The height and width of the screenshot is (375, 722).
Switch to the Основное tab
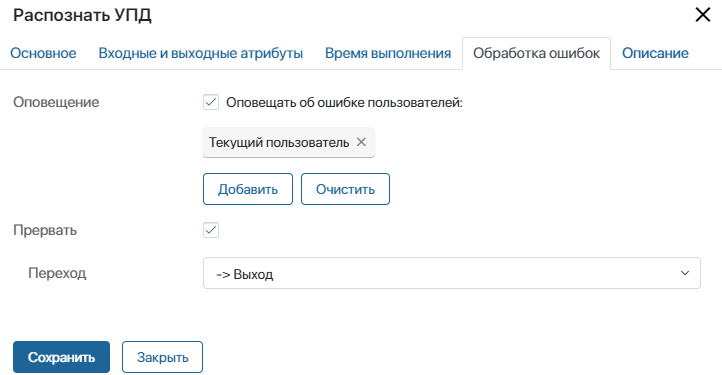pos(43,53)
